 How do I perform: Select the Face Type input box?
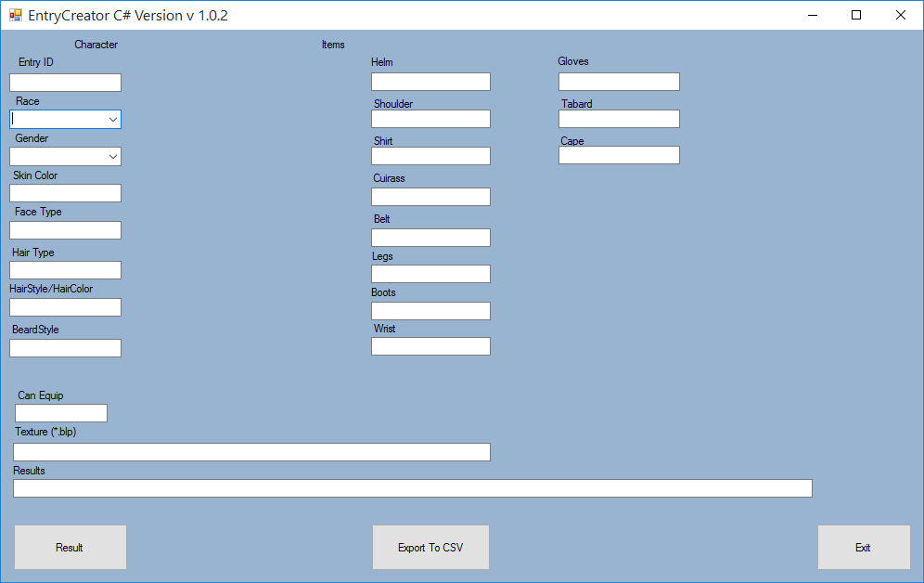click(x=65, y=230)
